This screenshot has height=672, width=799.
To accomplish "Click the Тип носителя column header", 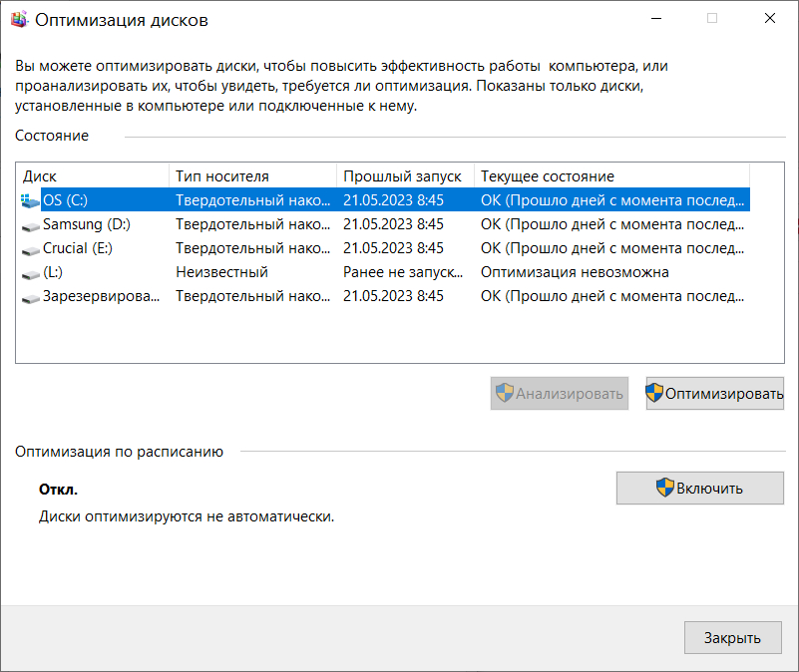I will point(251,176).
